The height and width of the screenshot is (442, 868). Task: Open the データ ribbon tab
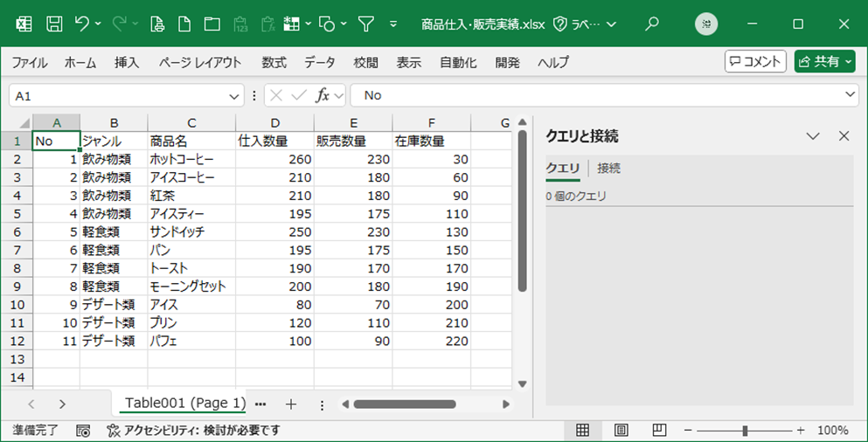pos(319,62)
